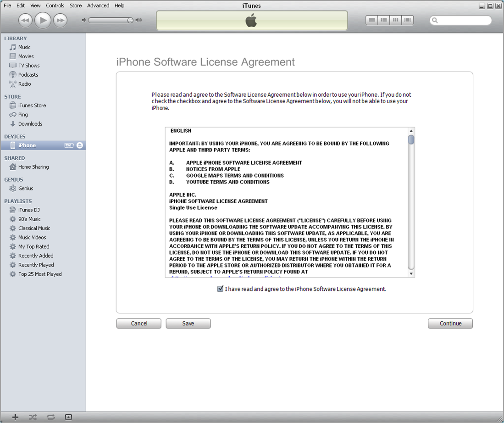This screenshot has height=423, width=504.
Task: Open the Recently Played playlist
Action: [43, 265]
